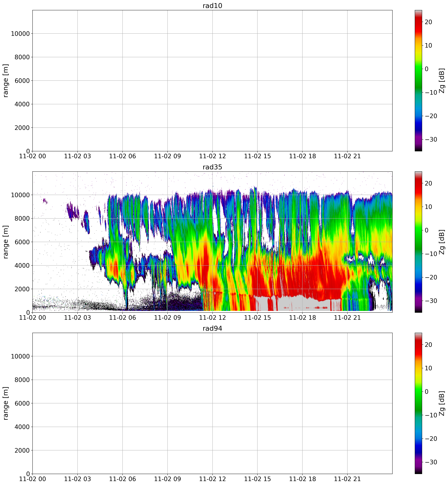Image resolution: width=448 pixels, height=485 pixels.
Task: Click the '11-02 06' tick label under the rad10 plot
Action: tap(122, 156)
